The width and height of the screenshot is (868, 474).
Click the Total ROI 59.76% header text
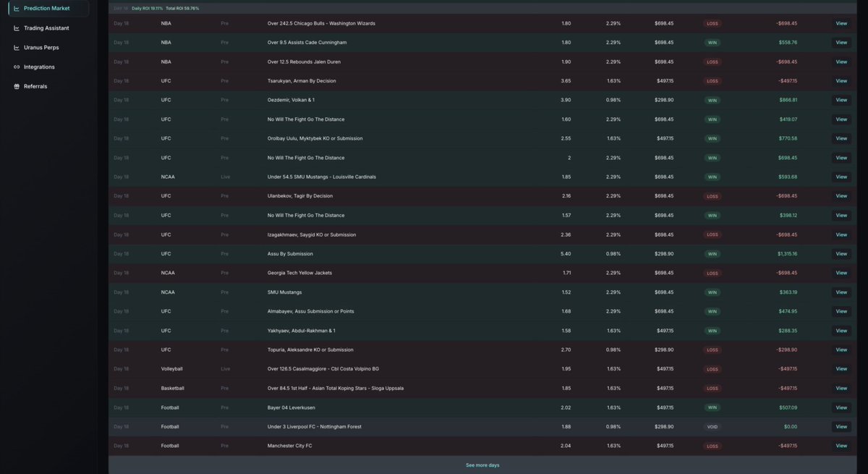click(182, 8)
